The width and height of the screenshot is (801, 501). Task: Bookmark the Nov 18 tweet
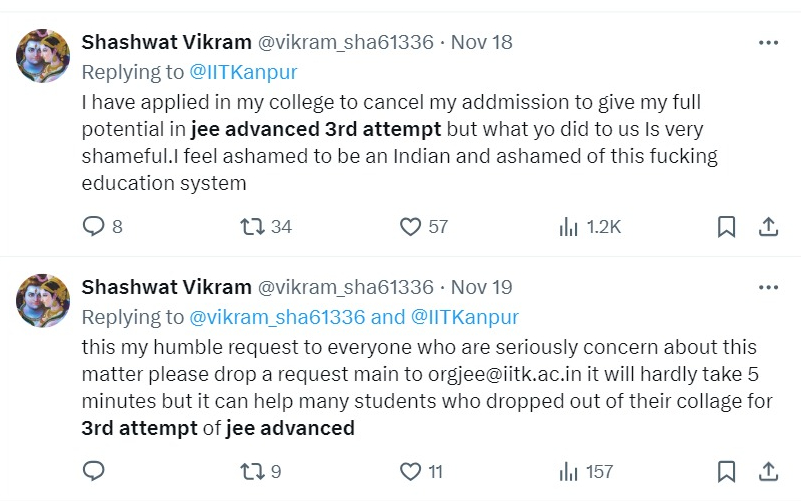[727, 227]
